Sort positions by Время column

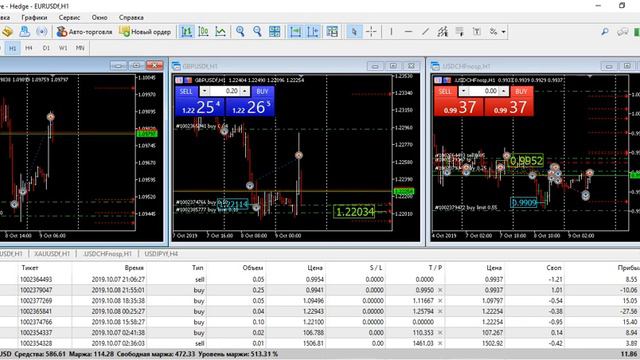(134, 268)
